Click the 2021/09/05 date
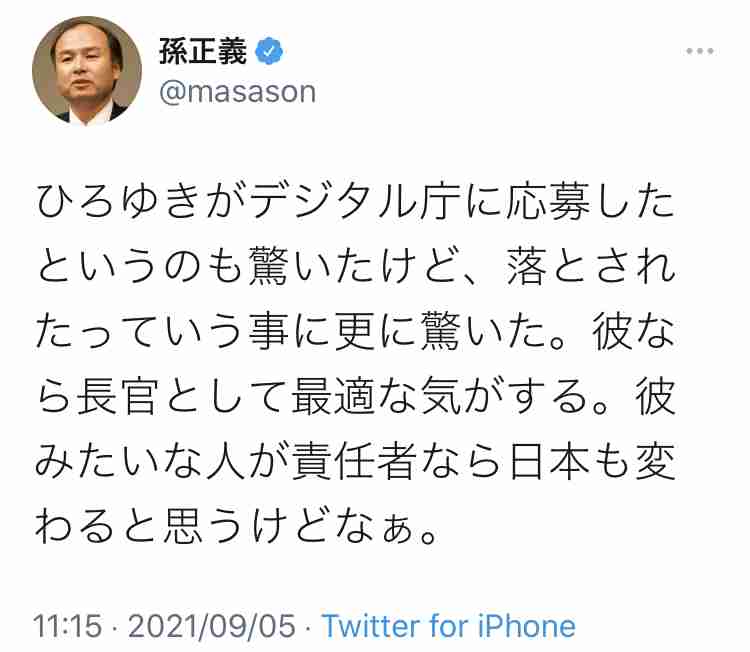Image resolution: width=750 pixels, height=652 pixels. (212, 626)
